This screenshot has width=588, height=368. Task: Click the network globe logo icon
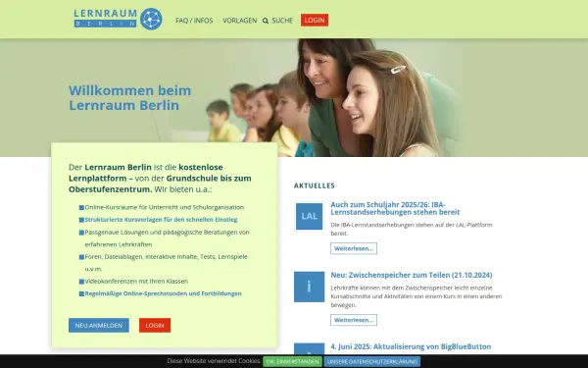point(151,19)
